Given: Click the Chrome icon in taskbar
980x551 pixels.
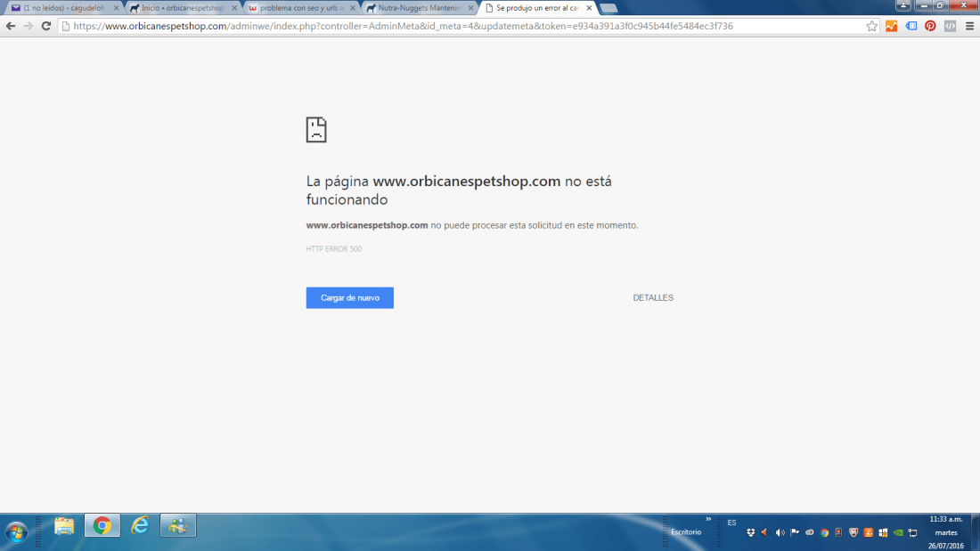Looking at the screenshot, I should 102,526.
